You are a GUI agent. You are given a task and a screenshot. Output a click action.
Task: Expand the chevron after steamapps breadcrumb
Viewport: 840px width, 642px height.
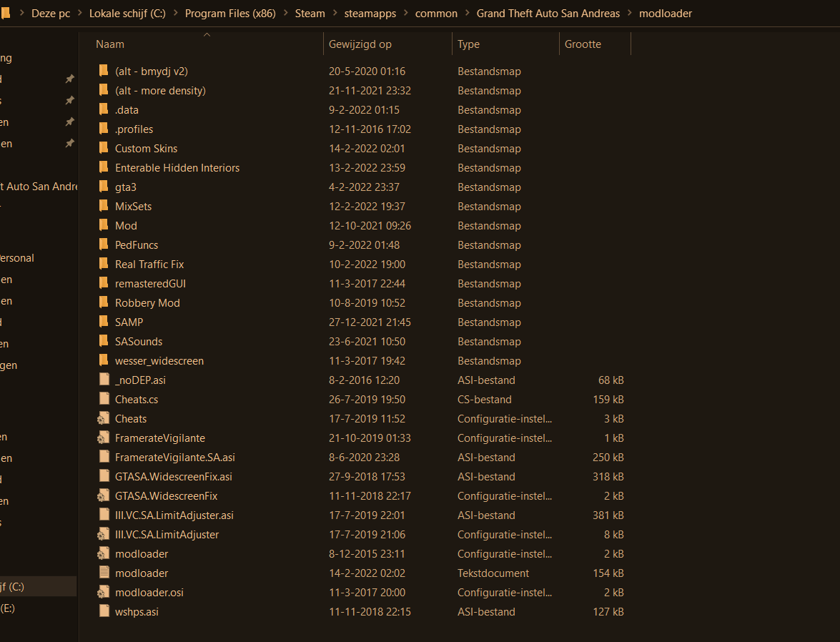pyautogui.click(x=405, y=13)
